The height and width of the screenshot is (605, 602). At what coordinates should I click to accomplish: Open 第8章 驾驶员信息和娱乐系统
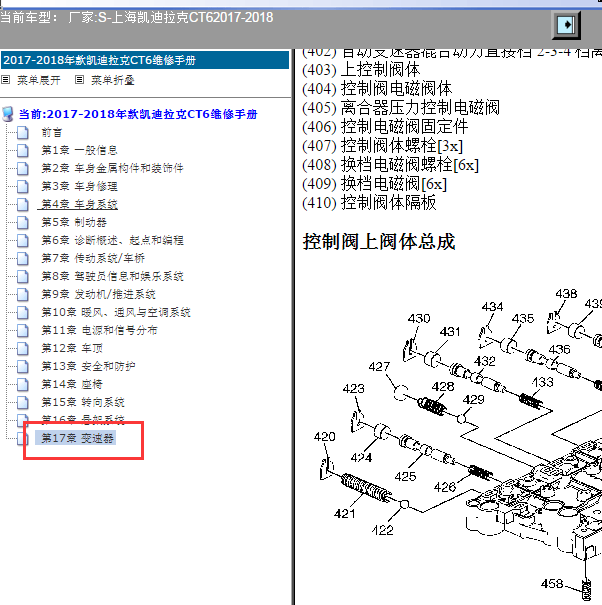(x=112, y=276)
